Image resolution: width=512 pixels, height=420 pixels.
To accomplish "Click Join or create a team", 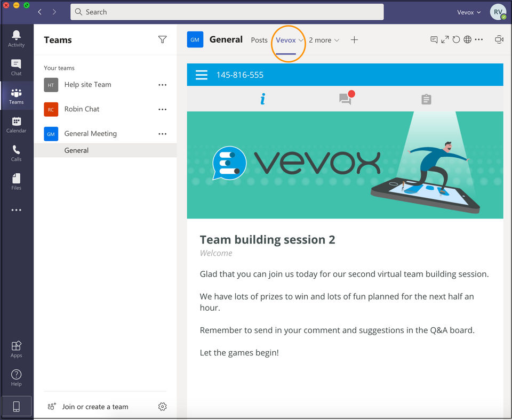I will coord(88,407).
